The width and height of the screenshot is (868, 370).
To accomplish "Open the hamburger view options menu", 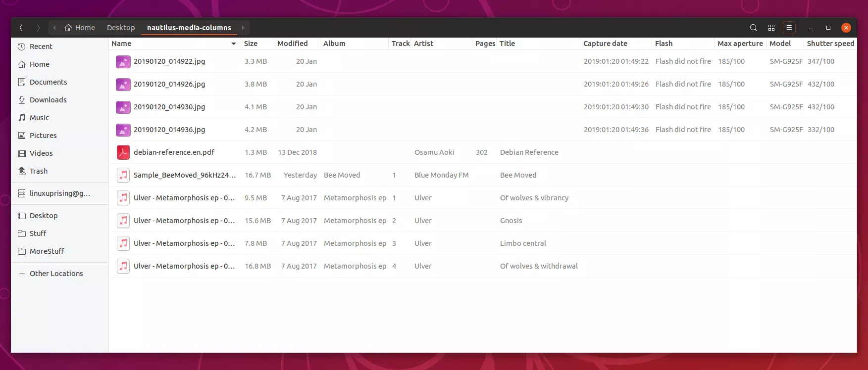I will coord(789,28).
